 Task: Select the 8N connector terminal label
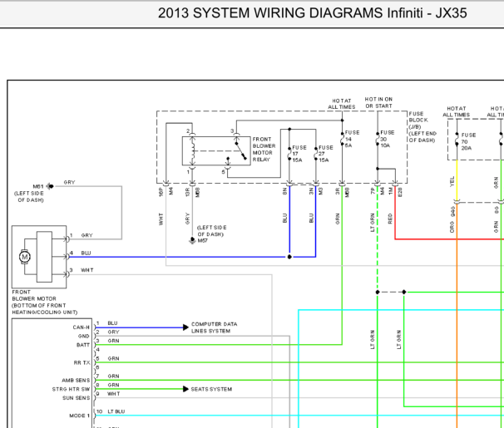(284, 192)
